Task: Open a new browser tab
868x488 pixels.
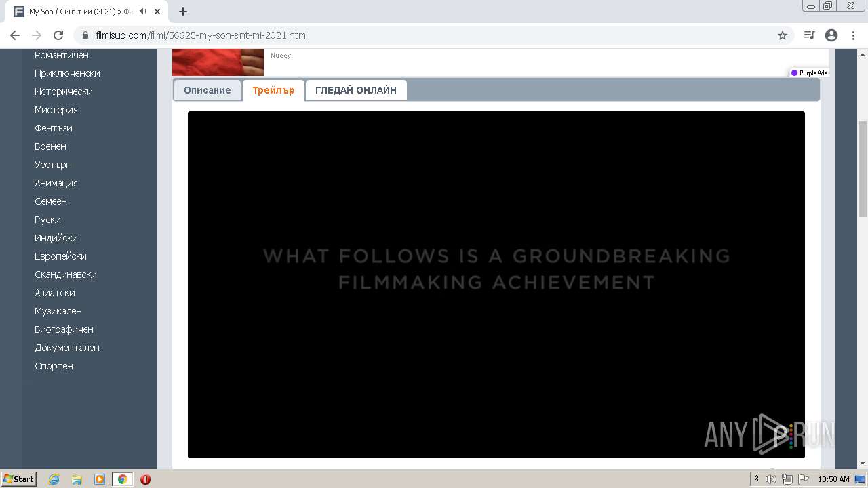Action: [x=183, y=12]
